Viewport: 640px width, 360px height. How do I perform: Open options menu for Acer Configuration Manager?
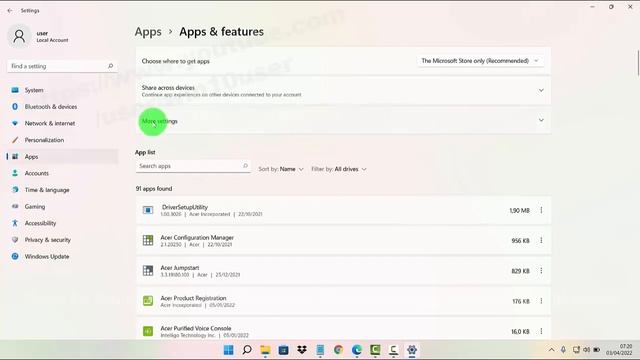(541, 240)
